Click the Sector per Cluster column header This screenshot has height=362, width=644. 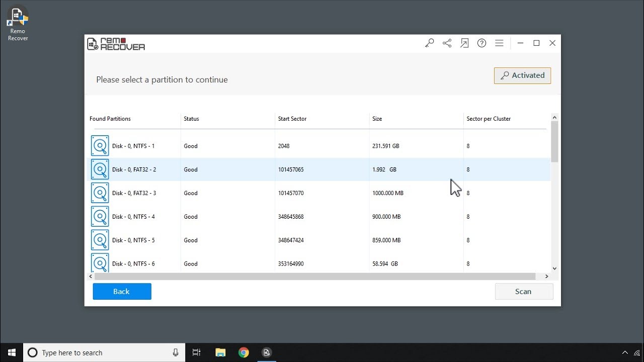[x=489, y=119]
